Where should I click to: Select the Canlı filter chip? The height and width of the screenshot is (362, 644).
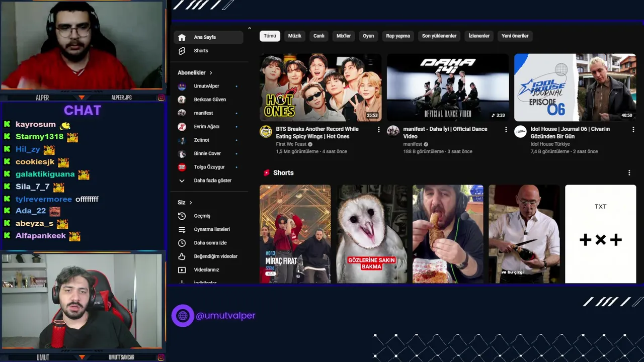coord(319,36)
